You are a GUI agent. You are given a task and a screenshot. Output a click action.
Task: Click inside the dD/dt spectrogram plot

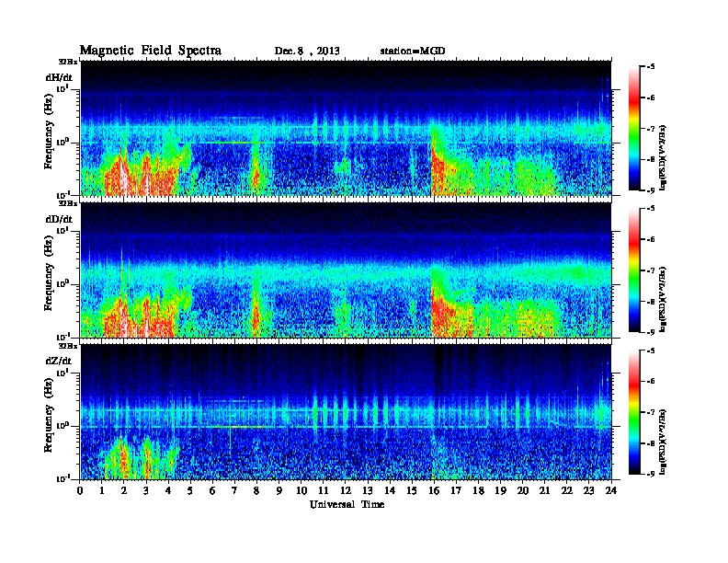pos(346,270)
